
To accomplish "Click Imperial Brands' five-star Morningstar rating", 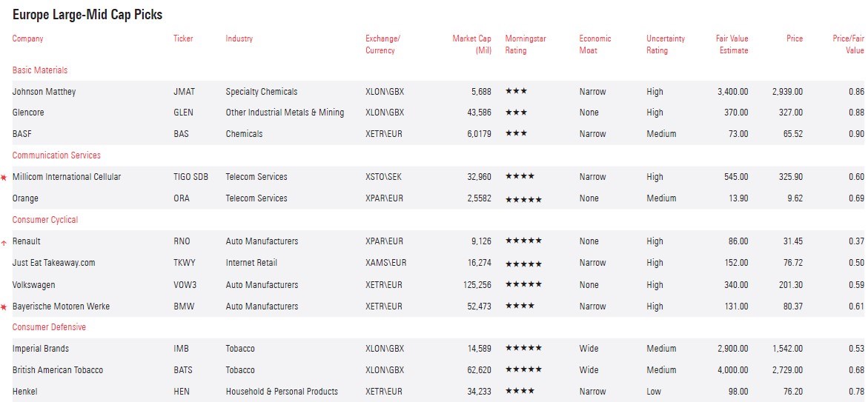I will point(523,349).
